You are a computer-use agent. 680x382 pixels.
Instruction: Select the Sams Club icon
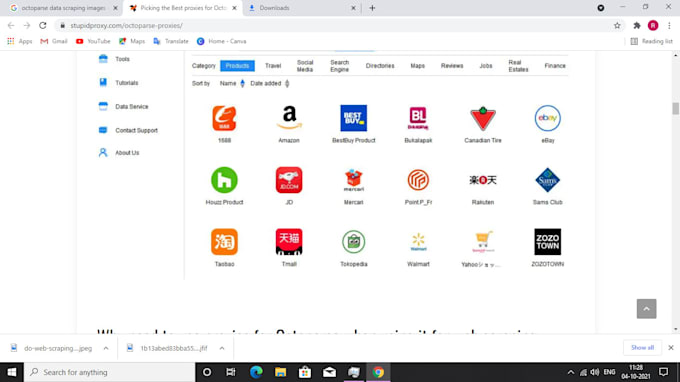coord(547,180)
